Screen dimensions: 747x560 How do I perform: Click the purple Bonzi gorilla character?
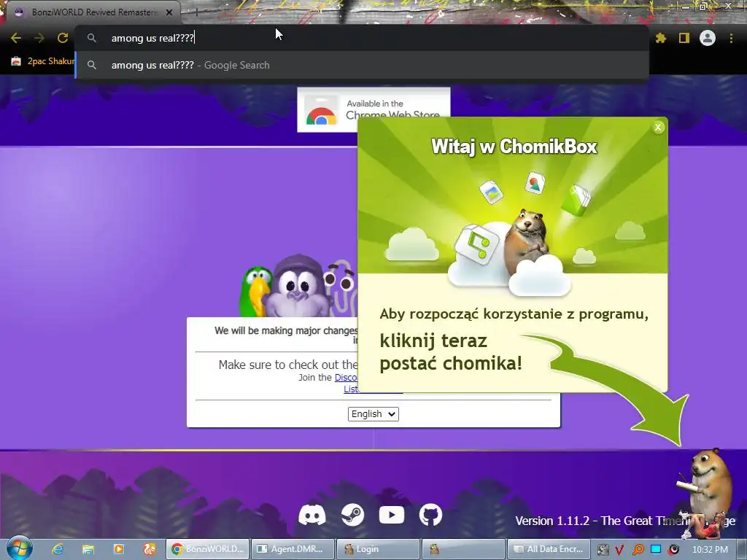coord(298,287)
